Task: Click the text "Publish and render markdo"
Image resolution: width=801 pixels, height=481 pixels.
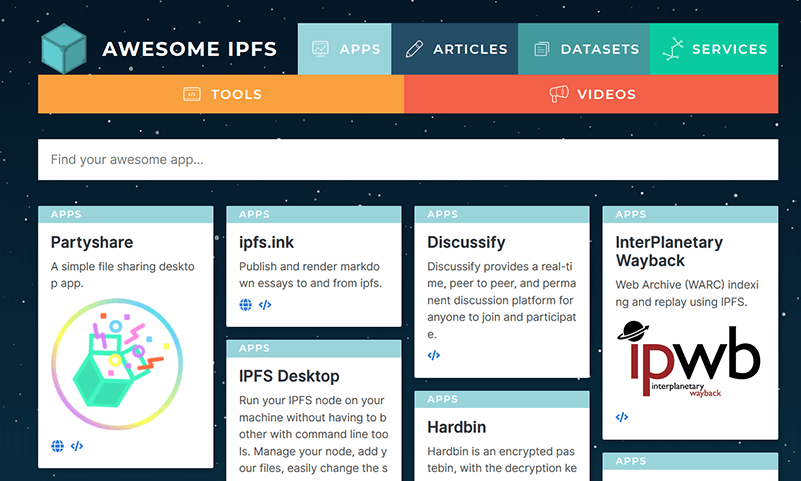Action: pos(310,267)
